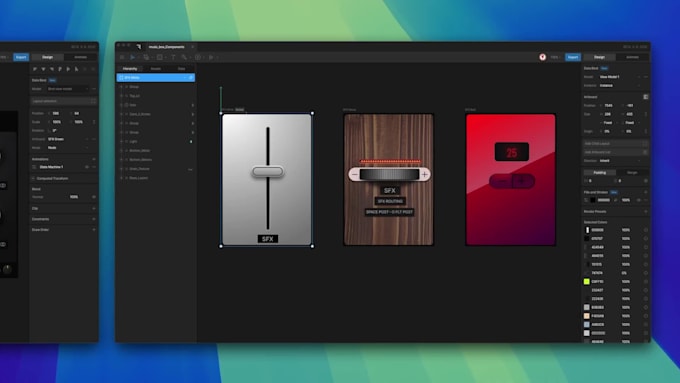Click the sixth align icon in left window
The width and height of the screenshot is (680, 383).
(76, 69)
